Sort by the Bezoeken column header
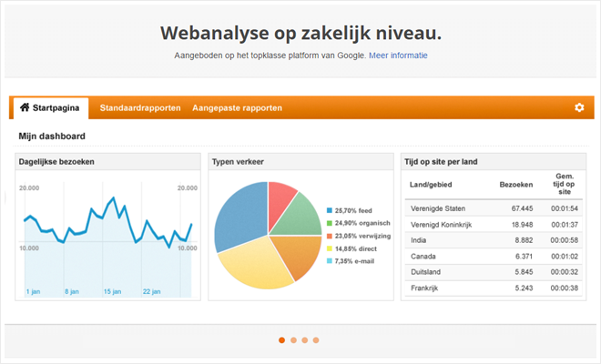The image size is (601, 364). (x=516, y=185)
